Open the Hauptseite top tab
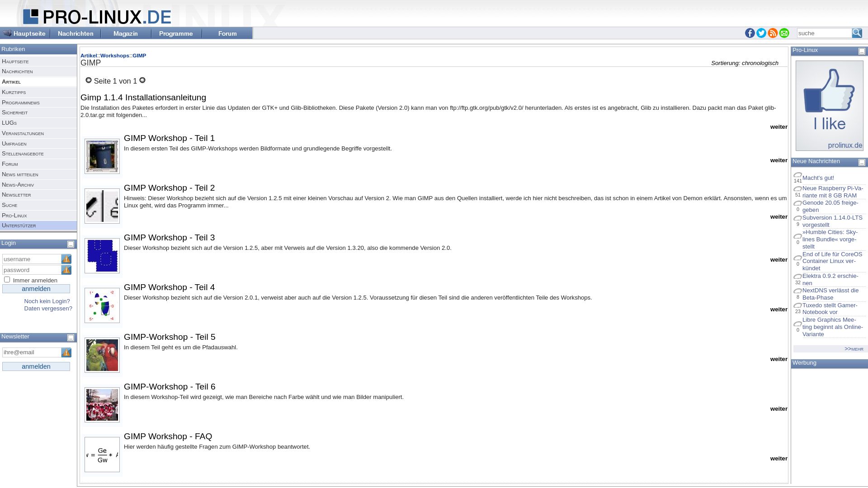This screenshot has height=488, width=868. [25, 33]
